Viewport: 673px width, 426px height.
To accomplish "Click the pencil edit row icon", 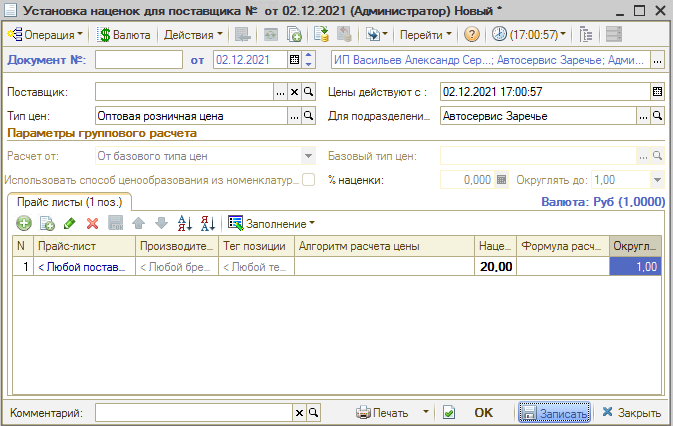I will click(x=69, y=222).
